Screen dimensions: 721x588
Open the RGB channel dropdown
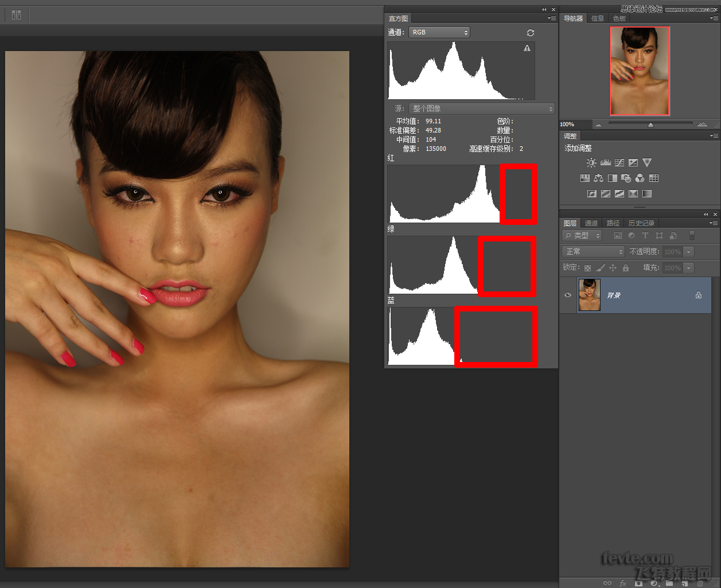pyautogui.click(x=439, y=33)
